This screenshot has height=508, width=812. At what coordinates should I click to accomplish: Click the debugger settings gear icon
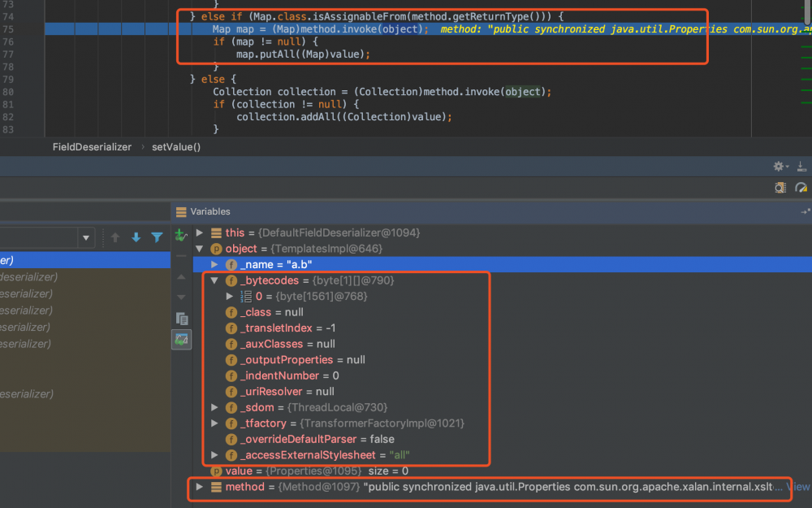[x=777, y=166]
